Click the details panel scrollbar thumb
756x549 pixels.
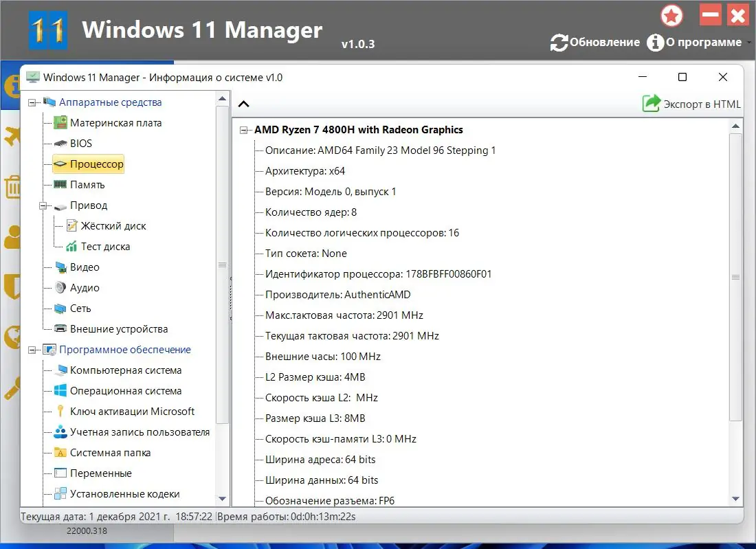(735, 277)
